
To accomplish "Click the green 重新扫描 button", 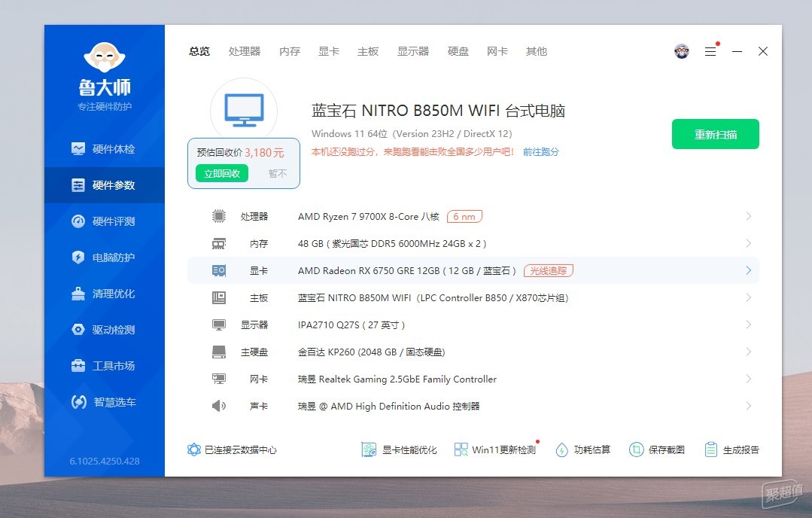I will point(716,134).
